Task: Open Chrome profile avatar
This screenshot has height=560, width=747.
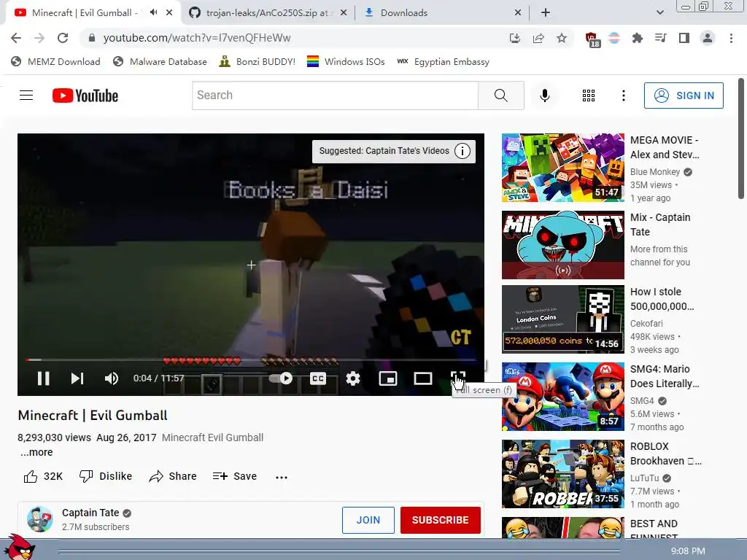Action: click(x=708, y=38)
